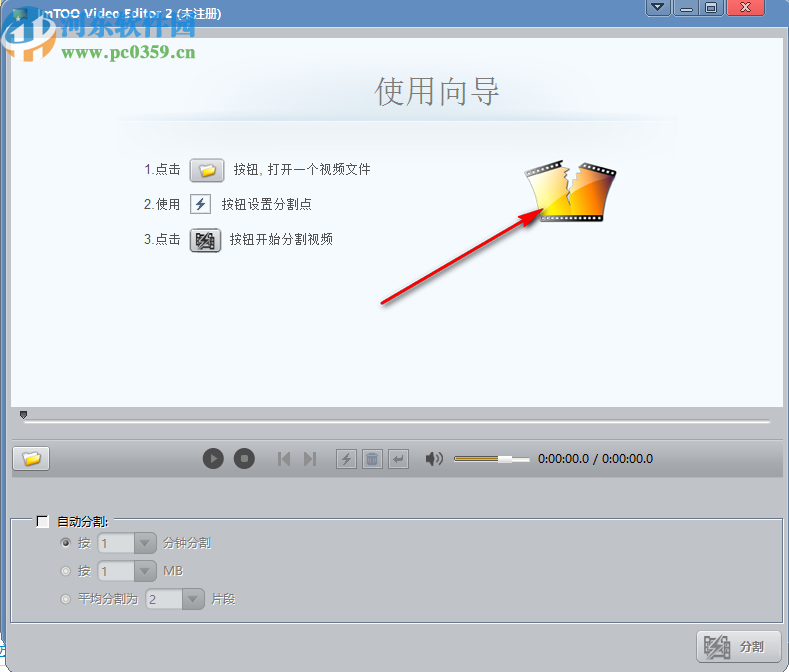The height and width of the screenshot is (672, 789).
Task: Maximize the Video Editor window
Action: pos(711,7)
